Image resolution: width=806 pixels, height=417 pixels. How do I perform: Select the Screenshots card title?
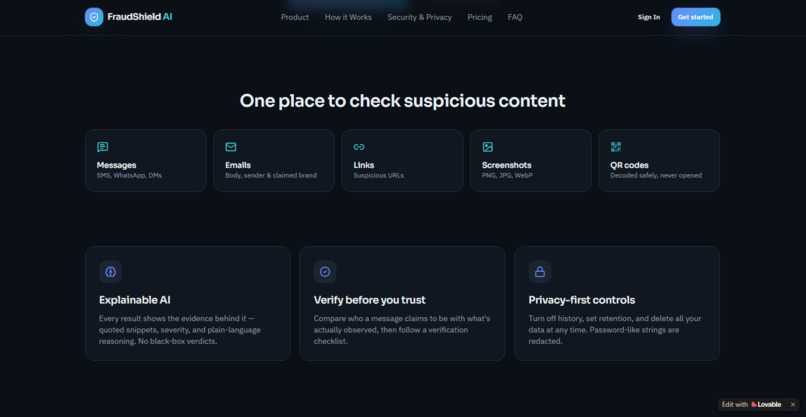coord(507,165)
